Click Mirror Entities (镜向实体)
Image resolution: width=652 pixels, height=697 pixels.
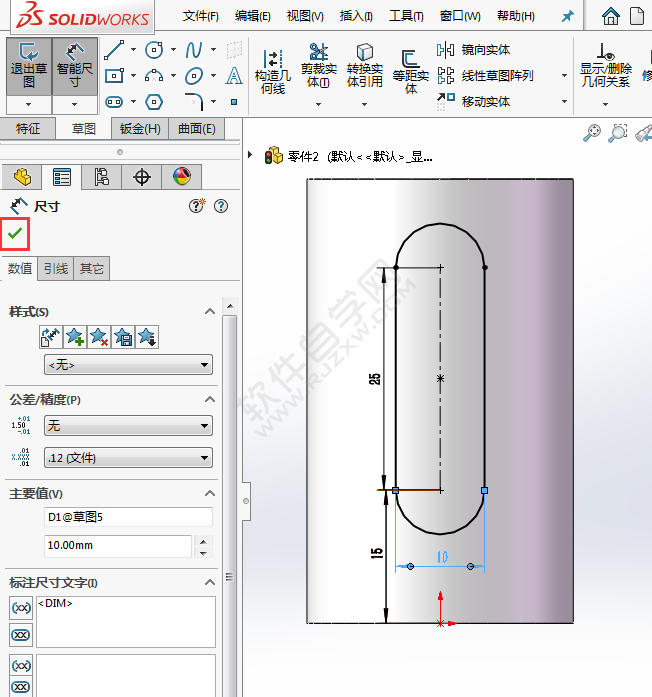tap(473, 50)
